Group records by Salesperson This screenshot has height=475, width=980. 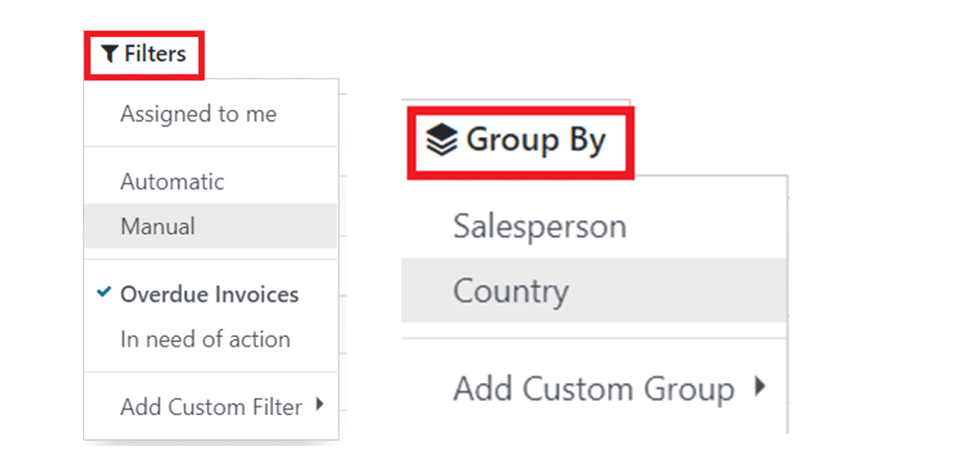coord(539,227)
